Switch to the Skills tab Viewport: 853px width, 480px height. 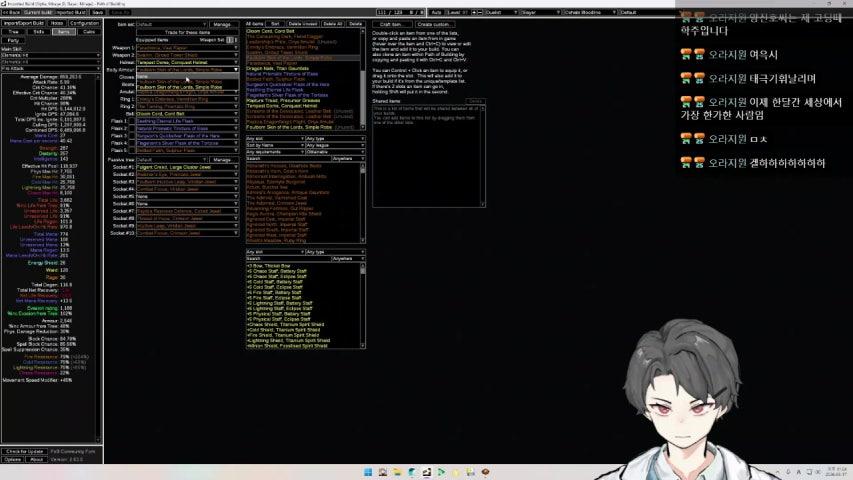click(39, 31)
